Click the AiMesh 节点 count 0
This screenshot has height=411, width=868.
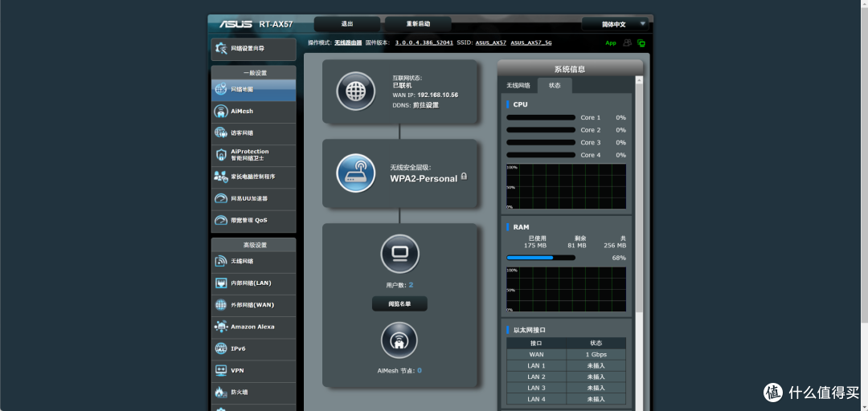[420, 371]
